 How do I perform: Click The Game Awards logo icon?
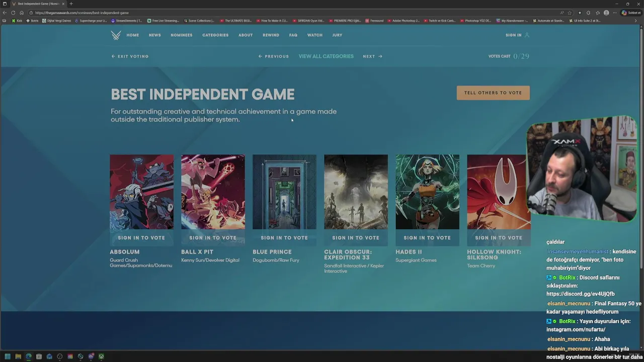pos(116,35)
